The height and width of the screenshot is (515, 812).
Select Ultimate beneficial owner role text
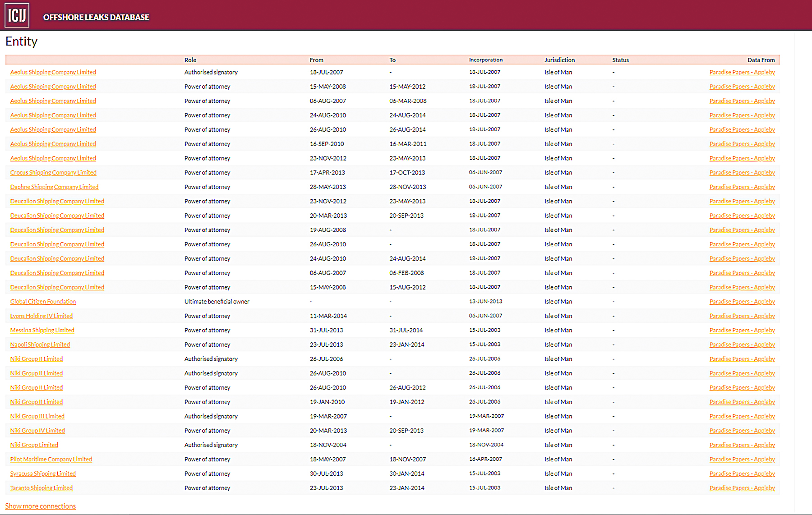[217, 302]
